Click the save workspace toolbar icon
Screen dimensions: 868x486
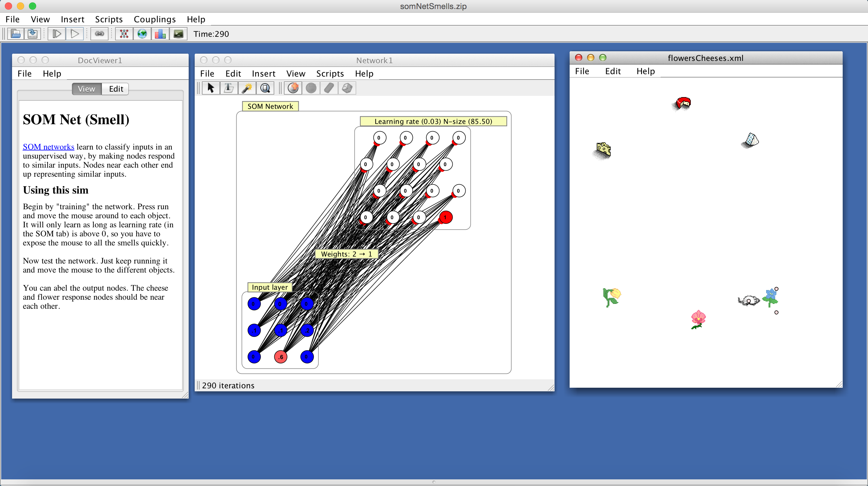33,34
